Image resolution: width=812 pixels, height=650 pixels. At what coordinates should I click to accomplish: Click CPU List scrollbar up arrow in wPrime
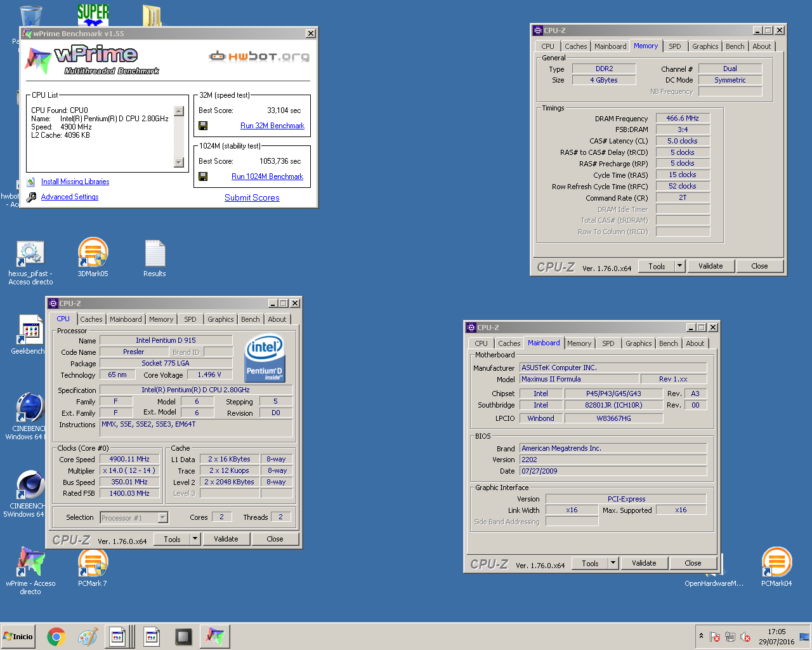pyautogui.click(x=179, y=112)
